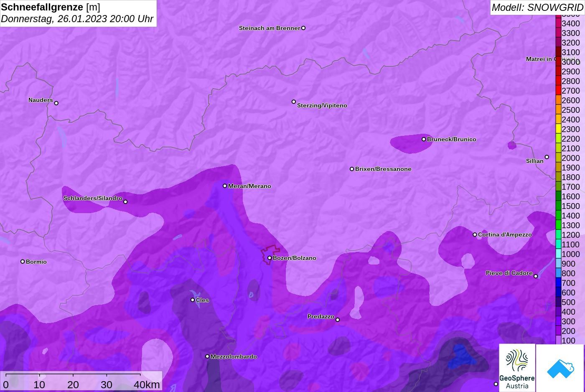Click the red 2700 legend swatch
The image size is (585, 392).
558,91
